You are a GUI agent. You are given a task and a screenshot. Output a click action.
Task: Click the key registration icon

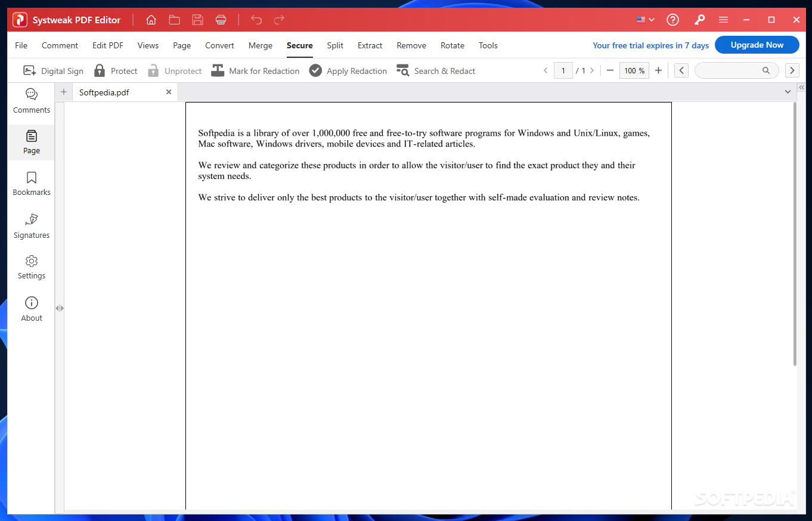[x=699, y=20]
